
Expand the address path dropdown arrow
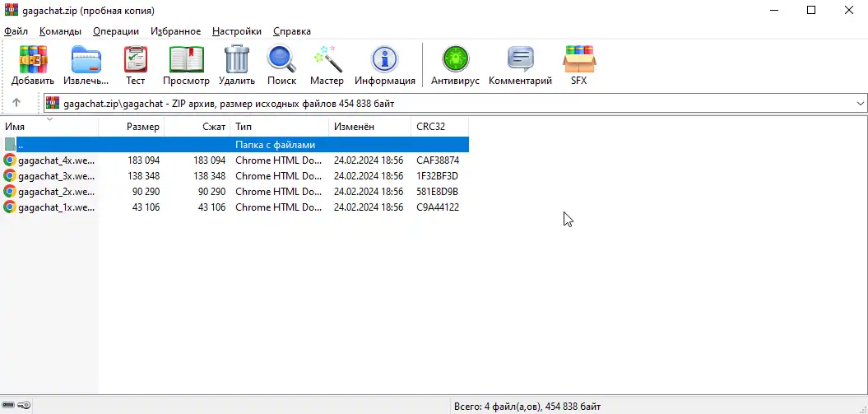click(x=861, y=103)
